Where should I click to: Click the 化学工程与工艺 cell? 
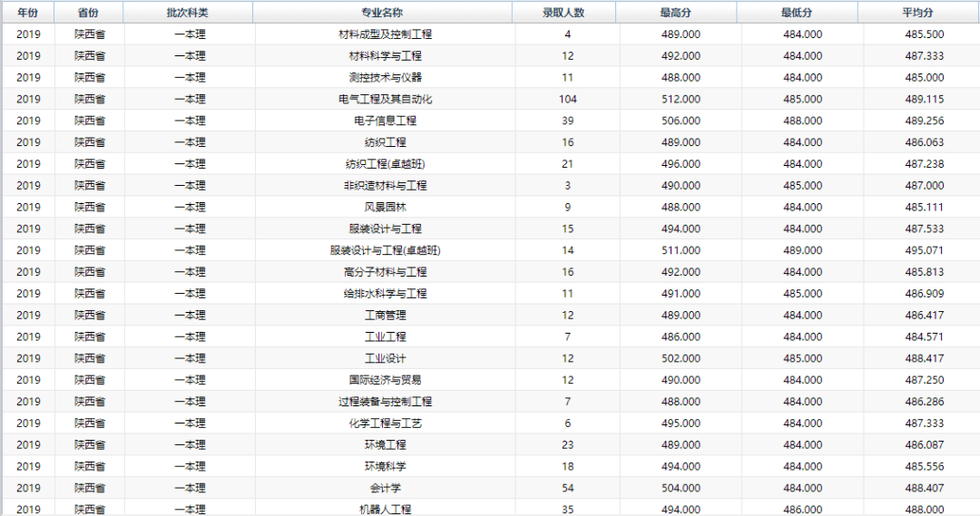pyautogui.click(x=385, y=424)
